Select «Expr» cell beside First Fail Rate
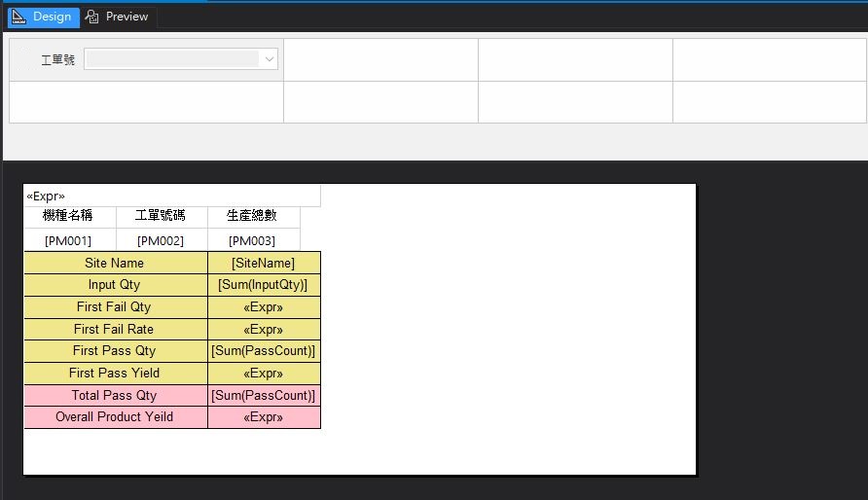This screenshot has height=500, width=868. pos(263,329)
